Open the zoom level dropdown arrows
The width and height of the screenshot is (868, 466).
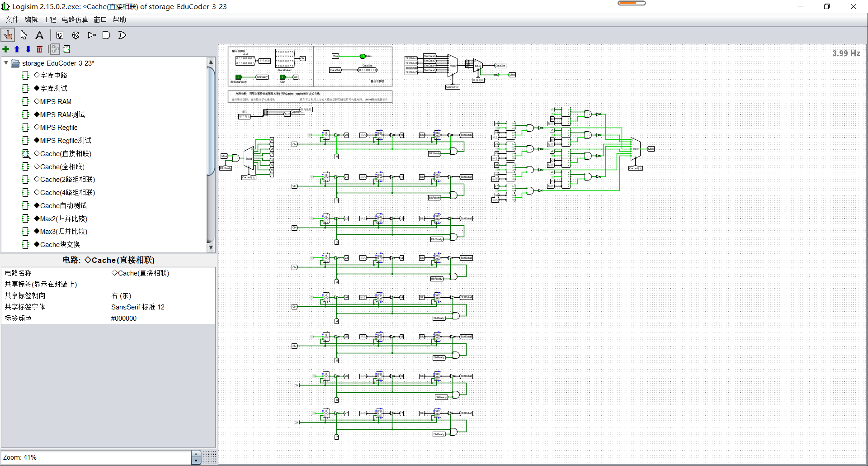click(196, 457)
